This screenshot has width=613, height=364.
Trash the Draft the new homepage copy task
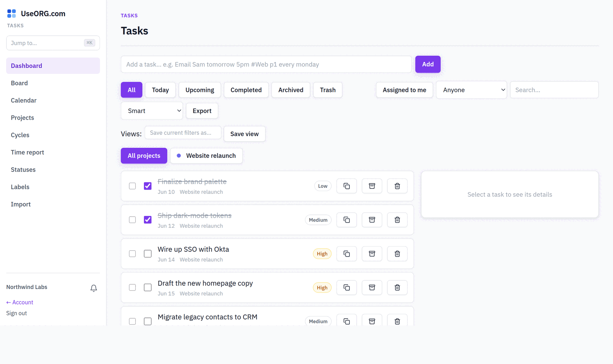tap(397, 288)
